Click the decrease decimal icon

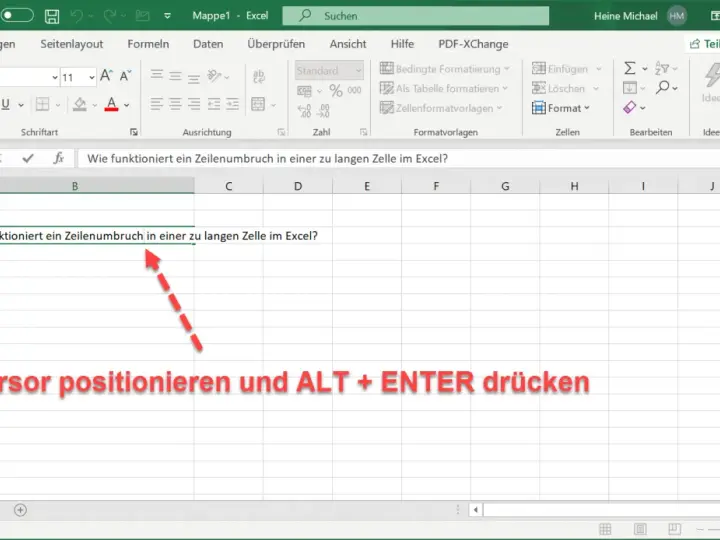323,111
